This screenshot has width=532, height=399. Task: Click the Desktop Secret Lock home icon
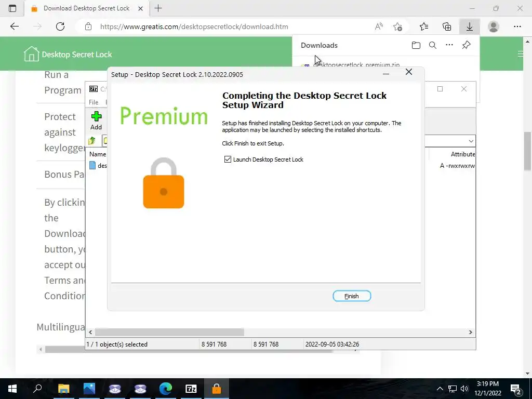click(31, 54)
